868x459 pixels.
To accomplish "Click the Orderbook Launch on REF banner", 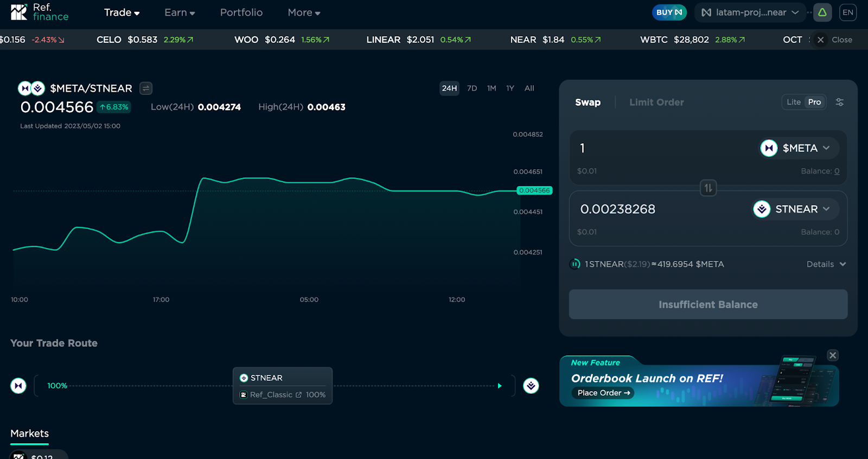I will point(699,381).
